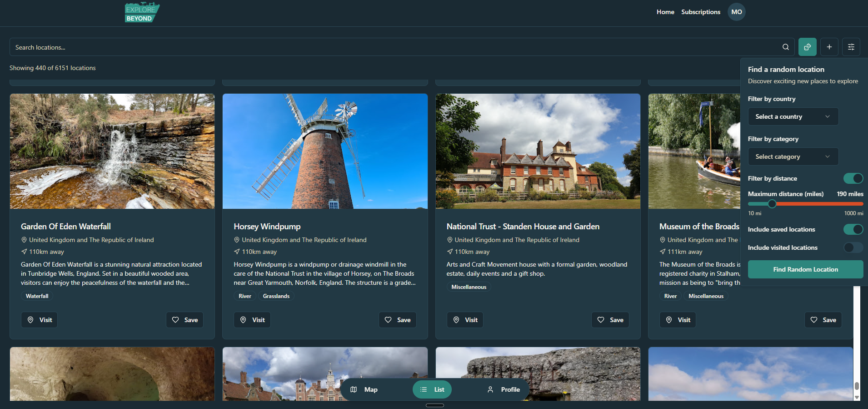Image resolution: width=868 pixels, height=409 pixels.
Task: Save Museum of the Broads
Action: 823,320
